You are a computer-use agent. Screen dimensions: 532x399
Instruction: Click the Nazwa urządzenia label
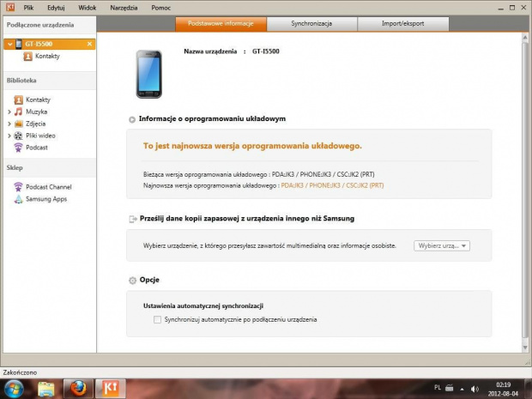(210, 51)
